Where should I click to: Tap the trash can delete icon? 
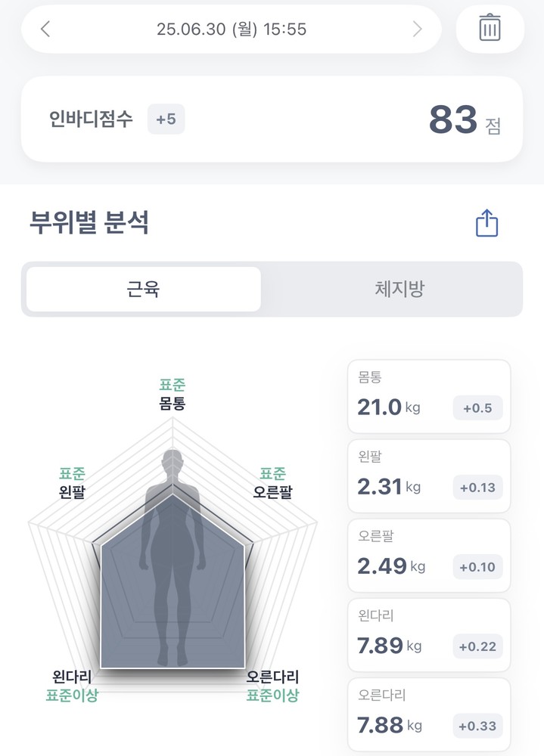[490, 29]
